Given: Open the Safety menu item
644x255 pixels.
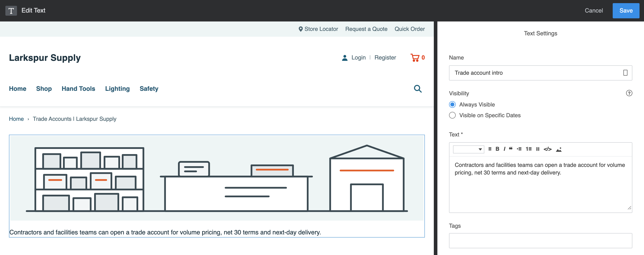Looking at the screenshot, I should (x=149, y=89).
